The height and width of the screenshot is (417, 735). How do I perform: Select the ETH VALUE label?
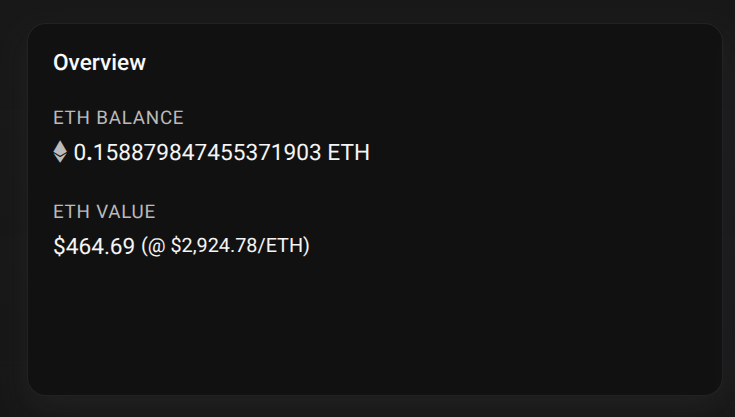pyautogui.click(x=104, y=212)
